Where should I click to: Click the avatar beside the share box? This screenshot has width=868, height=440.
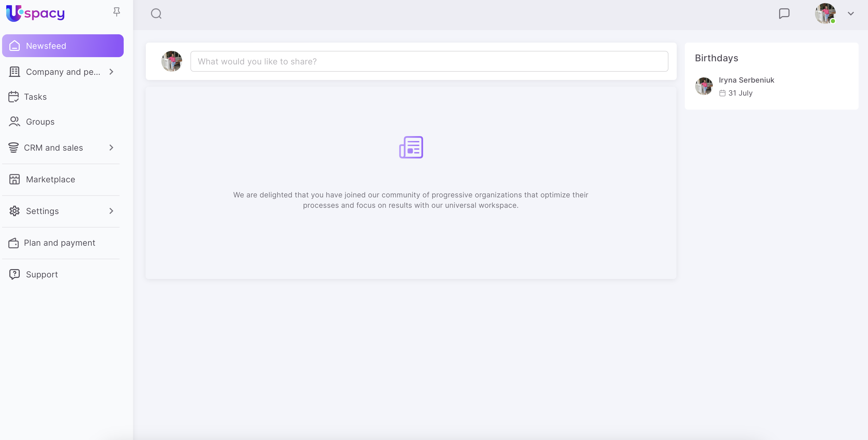(x=172, y=61)
